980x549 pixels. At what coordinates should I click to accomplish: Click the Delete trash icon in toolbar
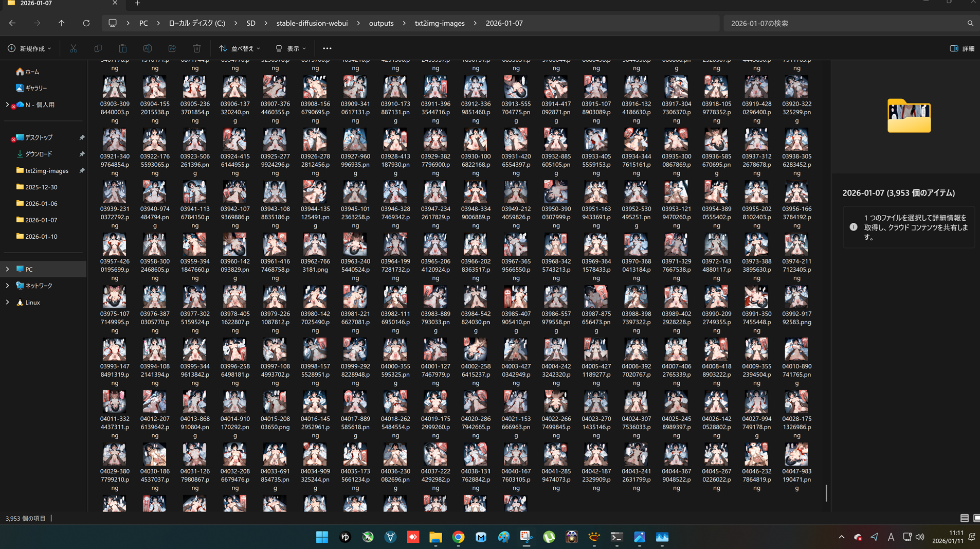tap(196, 48)
